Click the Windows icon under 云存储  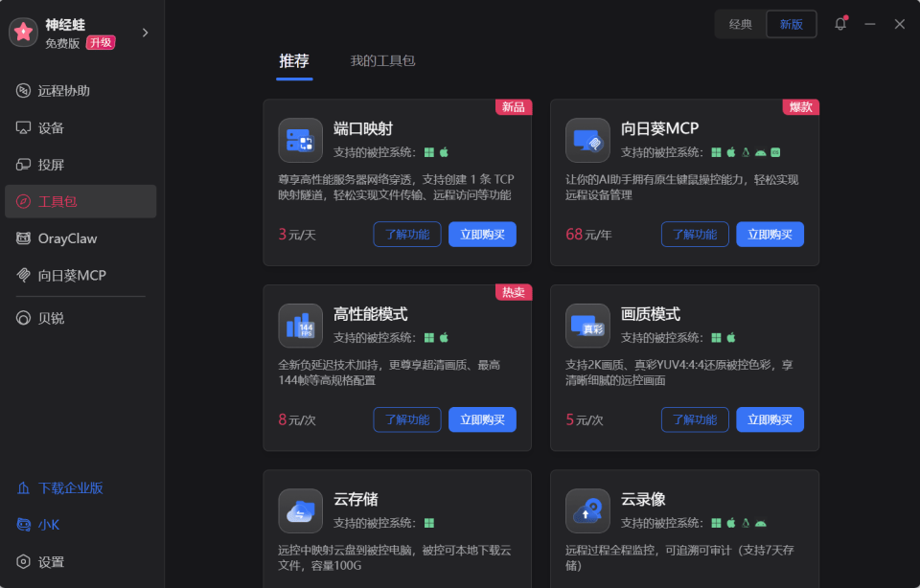(429, 523)
